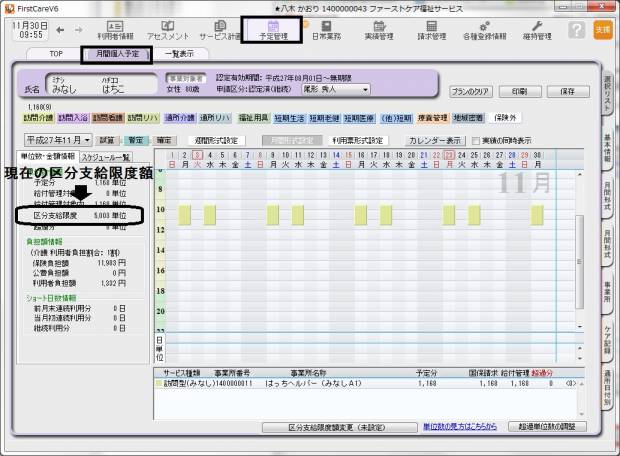This screenshot has height=456, width=620.
Task: Open the 単位数の見方はこちらから link
Action: (461, 426)
